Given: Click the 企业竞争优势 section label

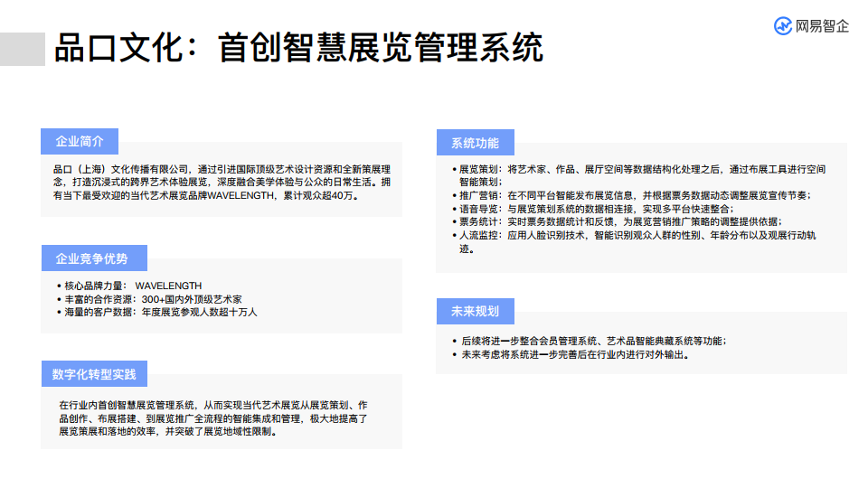Looking at the screenshot, I should pos(92,258).
